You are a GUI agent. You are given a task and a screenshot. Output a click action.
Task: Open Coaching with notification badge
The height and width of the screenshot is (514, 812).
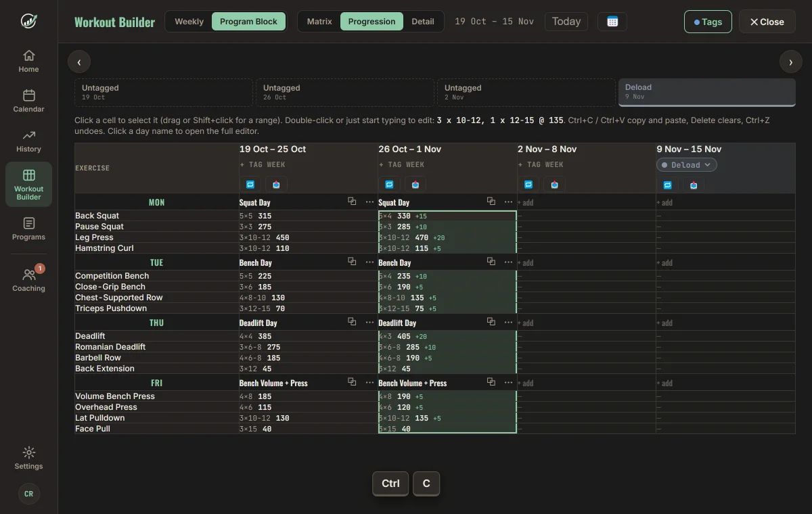pos(28,280)
